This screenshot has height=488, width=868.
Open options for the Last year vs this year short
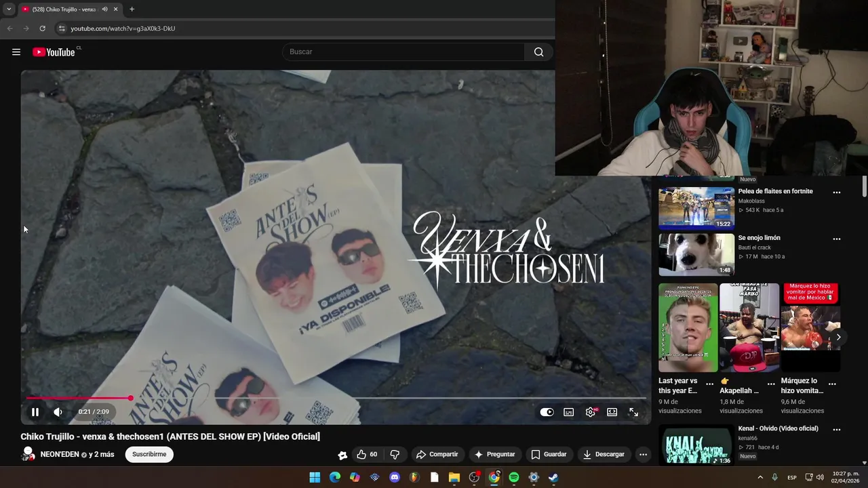point(709,384)
